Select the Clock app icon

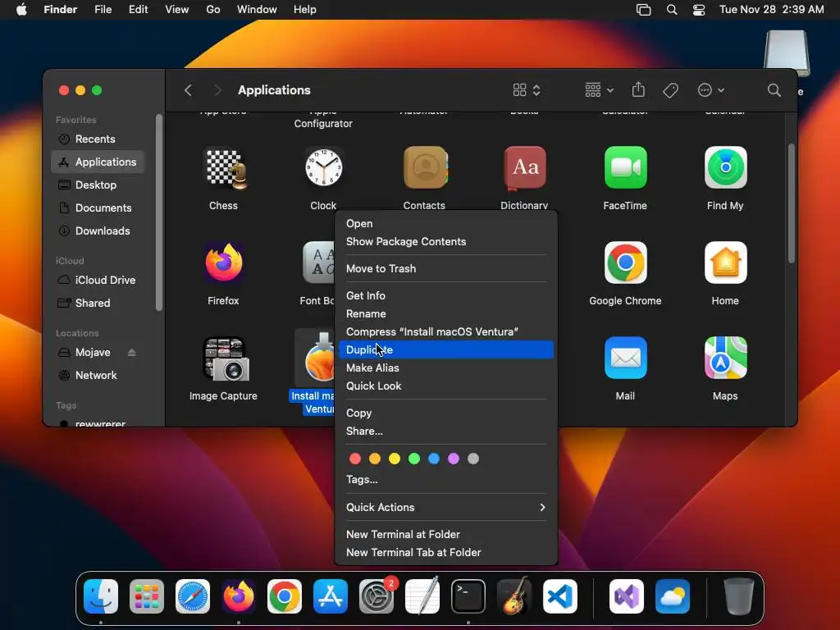click(x=323, y=168)
